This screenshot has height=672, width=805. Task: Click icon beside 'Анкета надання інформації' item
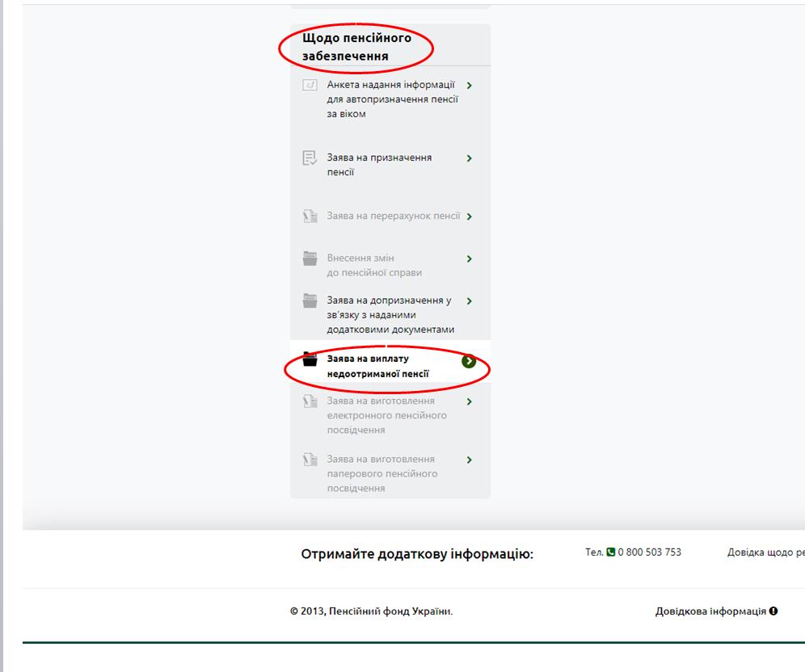coord(310,85)
